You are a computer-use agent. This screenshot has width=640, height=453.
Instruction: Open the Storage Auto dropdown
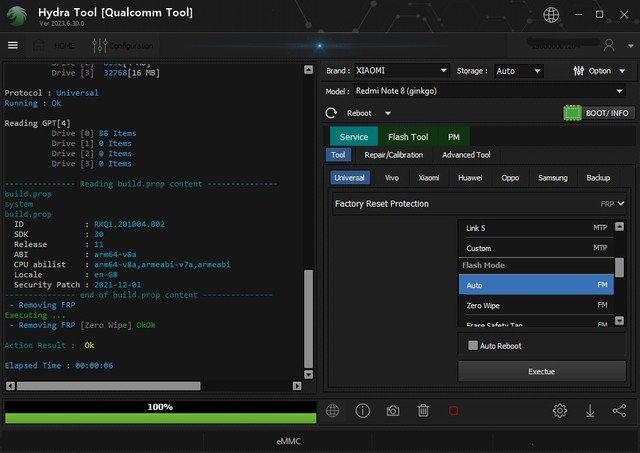(518, 71)
